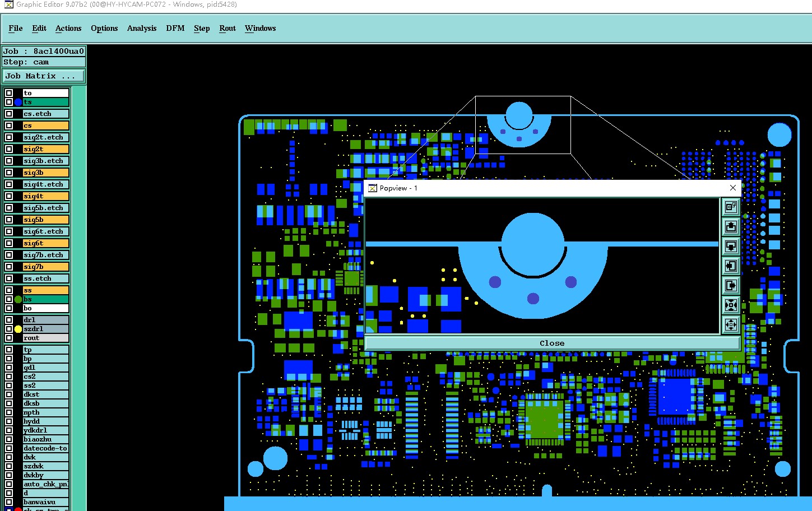Select the banwaiwu layer
The image size is (812, 511).
pyautogui.click(x=46, y=502)
